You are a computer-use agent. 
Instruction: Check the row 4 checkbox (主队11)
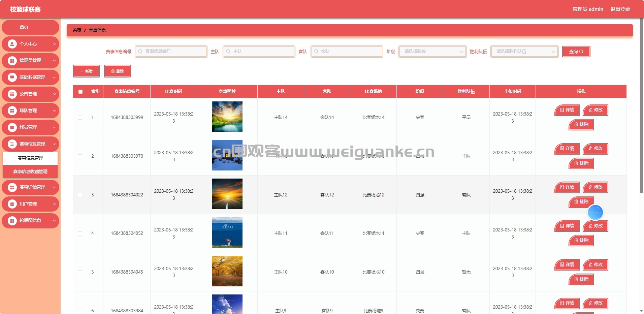[80, 233]
